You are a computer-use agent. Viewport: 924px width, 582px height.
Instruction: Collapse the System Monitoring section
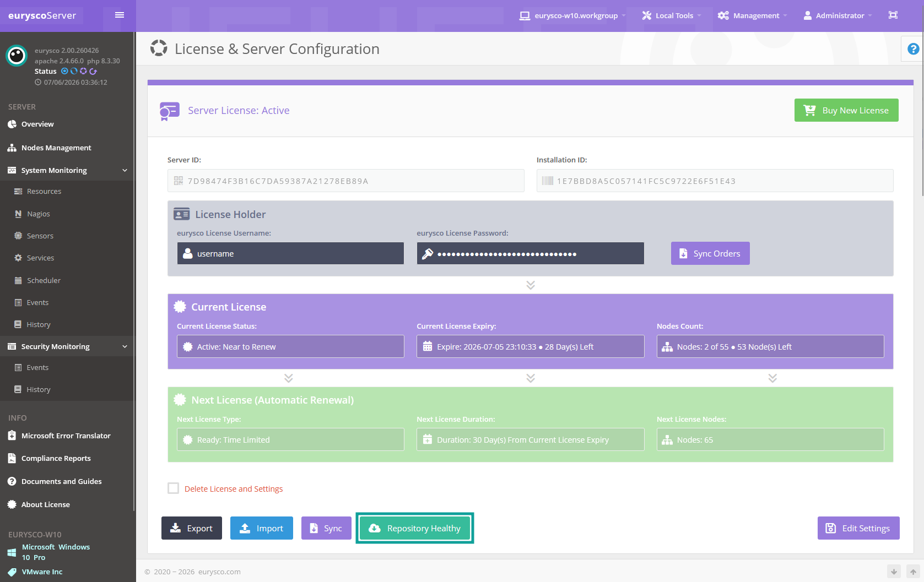coord(125,171)
